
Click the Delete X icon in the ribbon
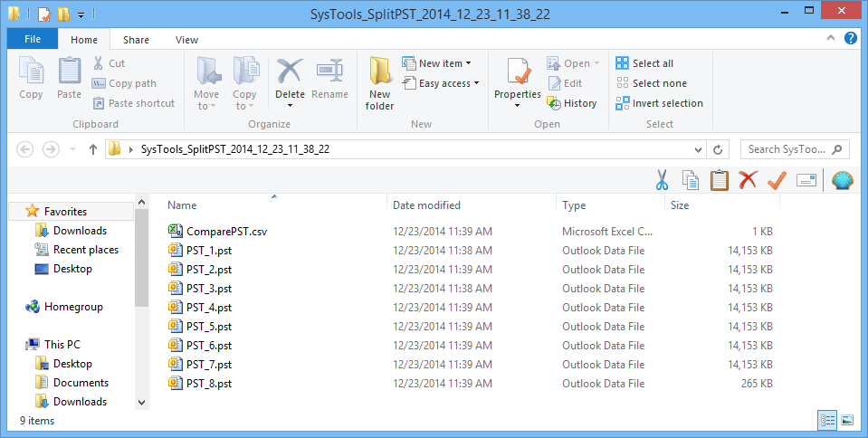(x=290, y=71)
